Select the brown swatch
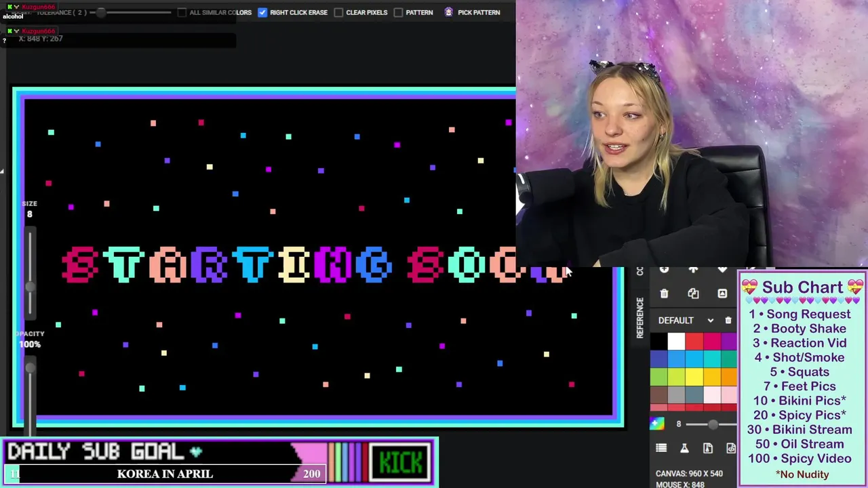Screen dimensions: 868x488 [x=658, y=394]
